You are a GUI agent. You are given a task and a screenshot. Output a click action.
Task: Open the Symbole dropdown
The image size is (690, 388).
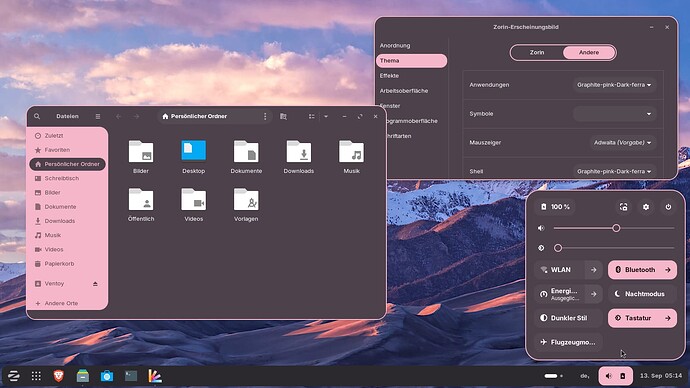[x=614, y=113]
